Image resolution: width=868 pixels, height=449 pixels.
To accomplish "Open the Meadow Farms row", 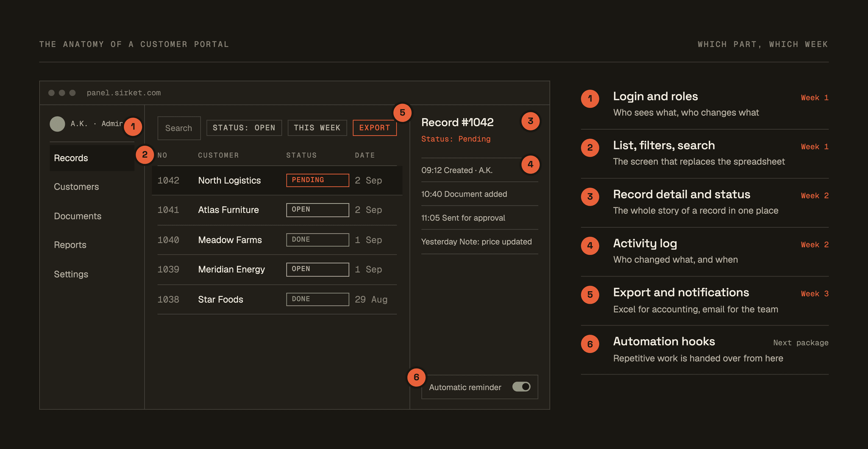I will point(277,240).
